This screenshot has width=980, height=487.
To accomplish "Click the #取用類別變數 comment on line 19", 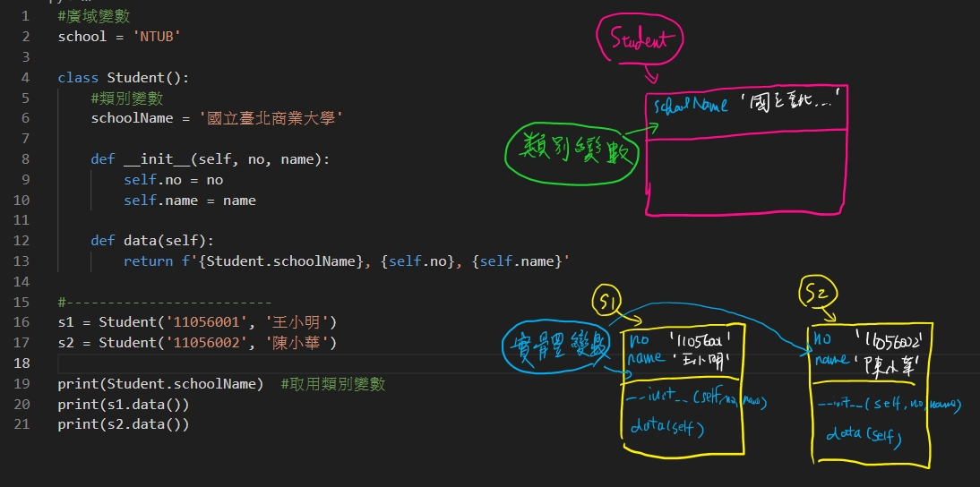I will 332,384.
